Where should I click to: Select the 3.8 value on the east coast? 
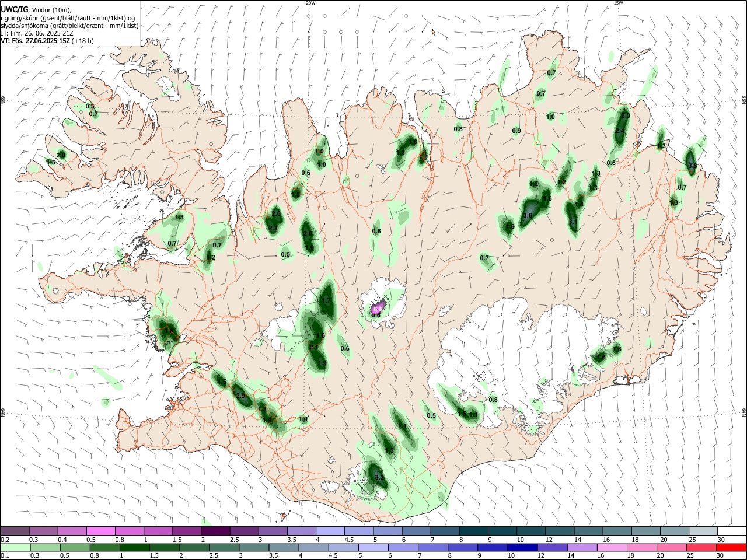pyautogui.click(x=693, y=166)
